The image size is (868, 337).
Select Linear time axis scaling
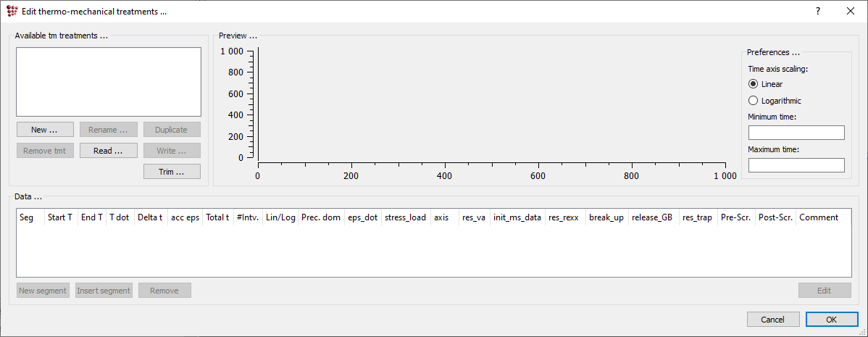click(754, 84)
